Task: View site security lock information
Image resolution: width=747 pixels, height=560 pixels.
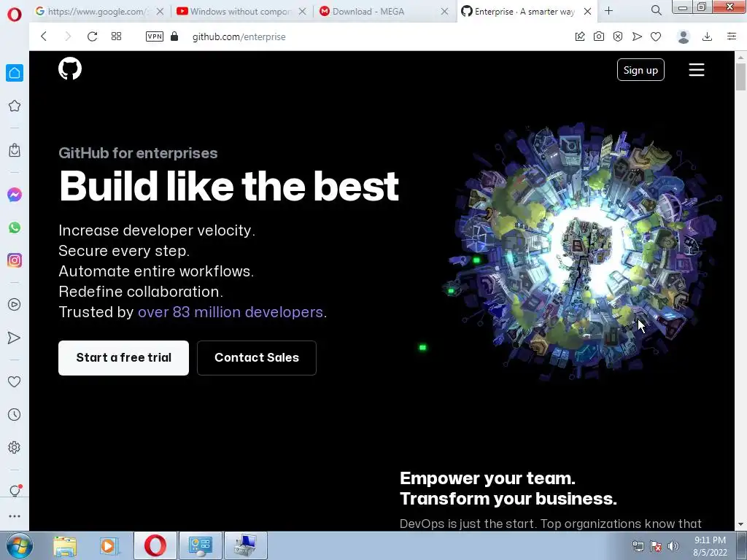Action: click(x=174, y=36)
